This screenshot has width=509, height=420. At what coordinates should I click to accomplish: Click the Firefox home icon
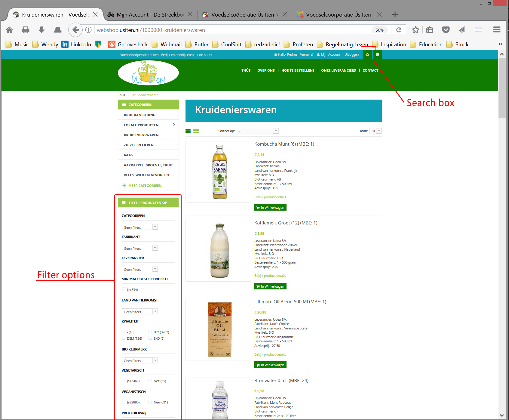[x=9, y=30]
